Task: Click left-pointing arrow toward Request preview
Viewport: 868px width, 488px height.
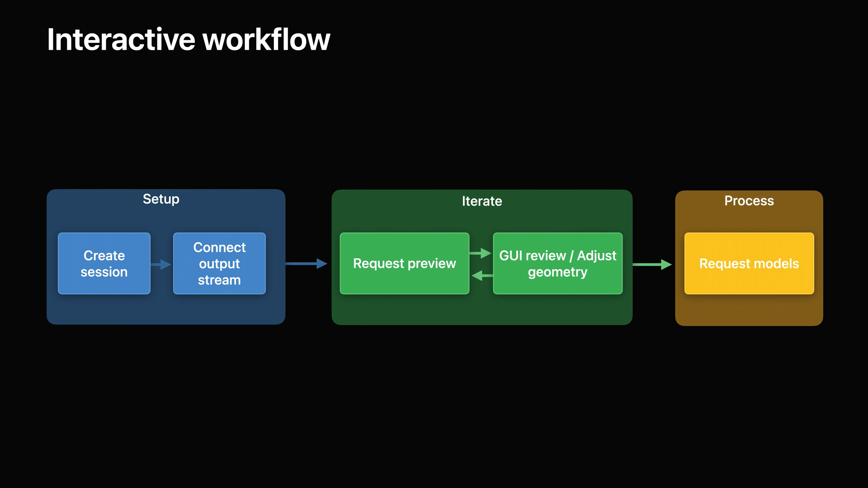Action: coord(481,275)
